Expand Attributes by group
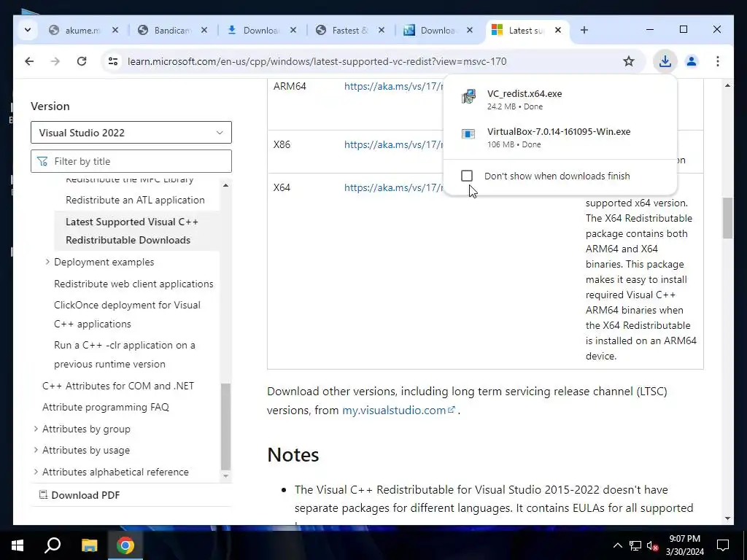Viewport: 747px width, 560px height. point(36,429)
